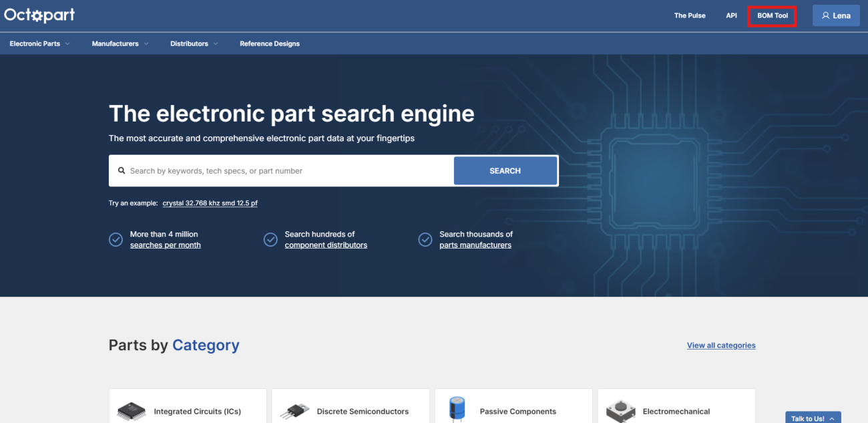Viewport: 868px width, 423px height.
Task: Follow the 'parts manufacturers' link
Action: [475, 245]
